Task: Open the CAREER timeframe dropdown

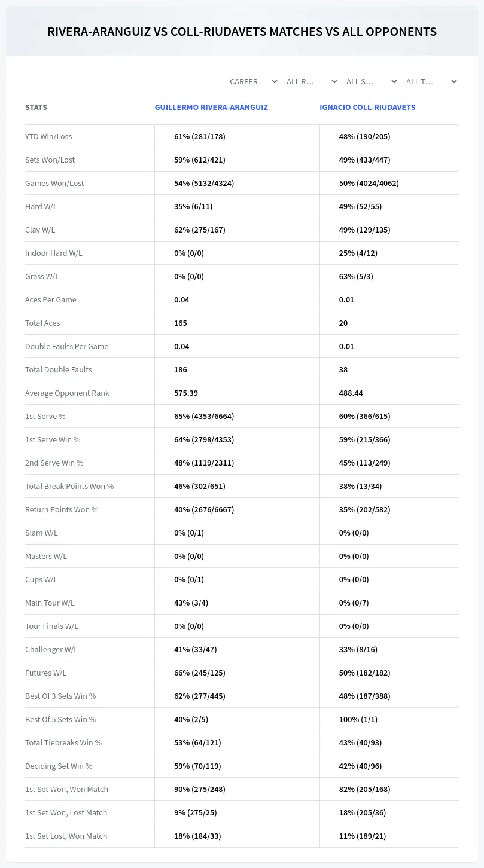Action: pyautogui.click(x=253, y=81)
